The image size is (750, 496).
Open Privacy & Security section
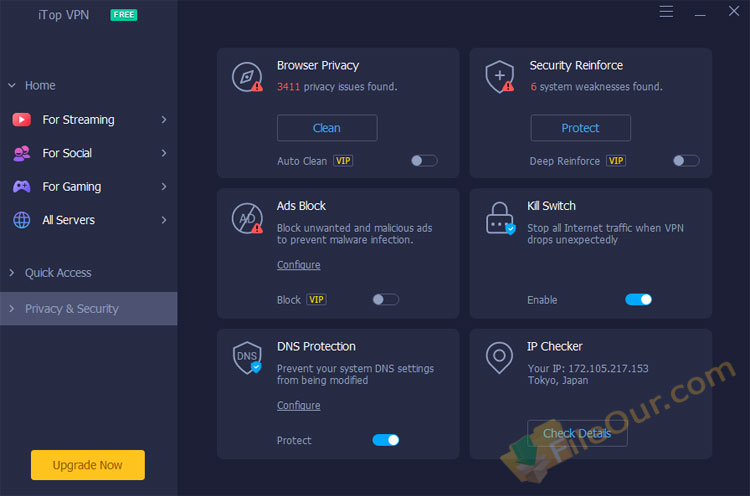coord(89,309)
